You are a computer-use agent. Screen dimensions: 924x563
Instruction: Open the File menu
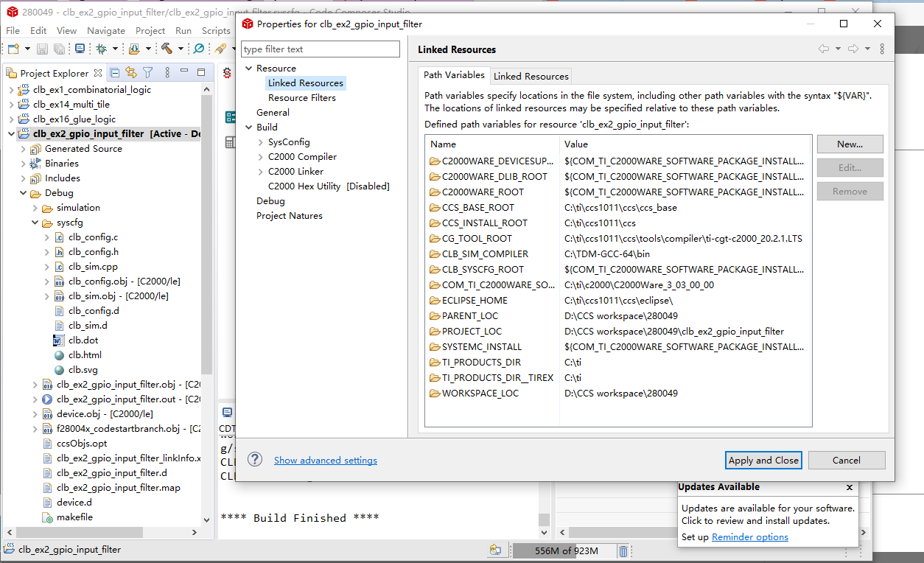coord(13,30)
